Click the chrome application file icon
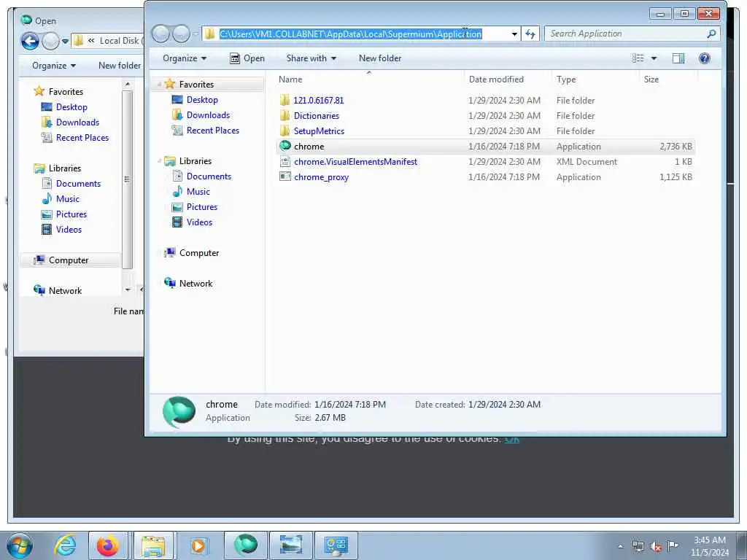 (285, 146)
